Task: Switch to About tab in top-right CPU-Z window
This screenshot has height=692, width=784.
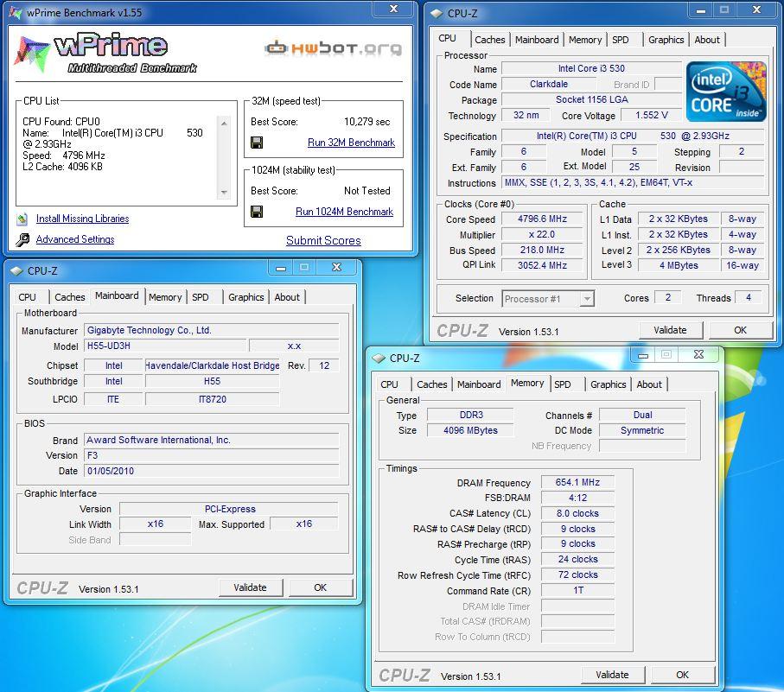Action: pyautogui.click(x=707, y=40)
